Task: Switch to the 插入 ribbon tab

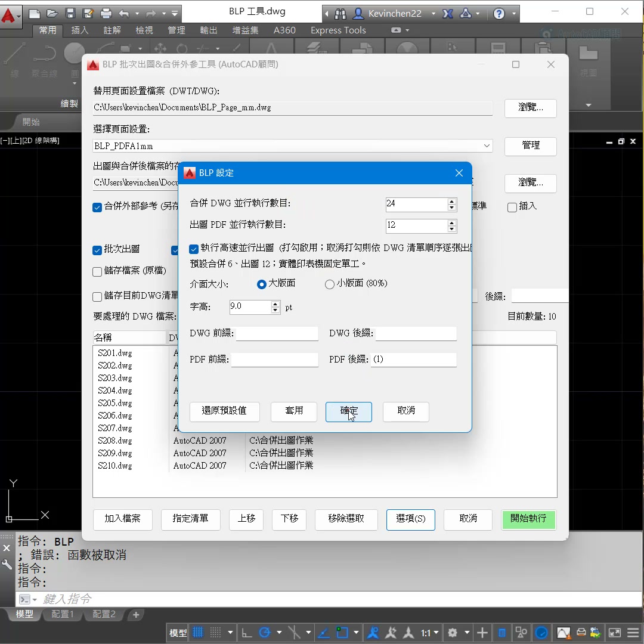Action: tap(80, 30)
